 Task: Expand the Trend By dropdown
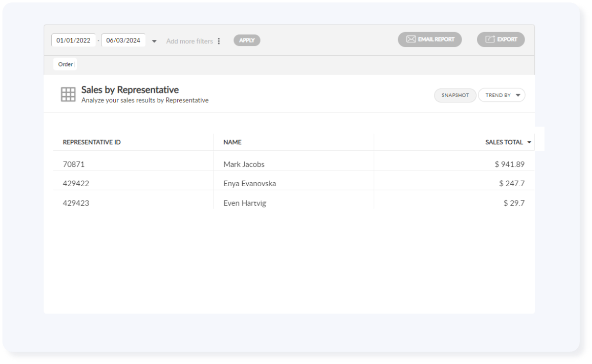517,96
